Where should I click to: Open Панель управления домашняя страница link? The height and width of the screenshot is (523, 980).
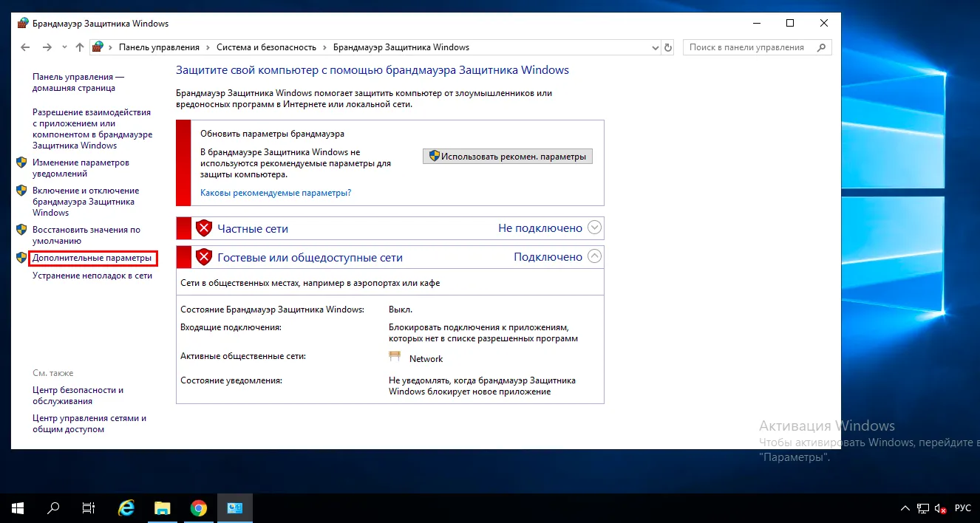pyautogui.click(x=78, y=82)
